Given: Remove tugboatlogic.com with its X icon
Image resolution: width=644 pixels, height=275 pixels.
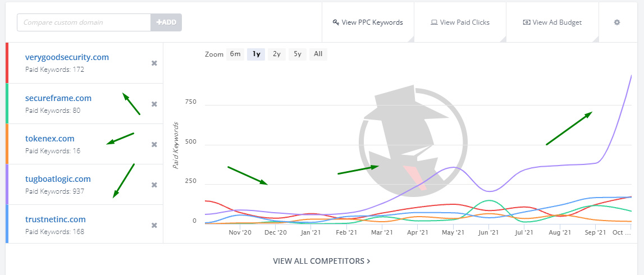Looking at the screenshot, I should (154, 185).
